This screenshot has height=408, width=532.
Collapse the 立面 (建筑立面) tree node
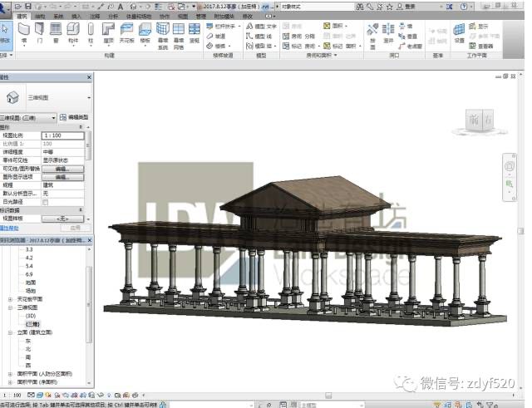click(x=10, y=332)
